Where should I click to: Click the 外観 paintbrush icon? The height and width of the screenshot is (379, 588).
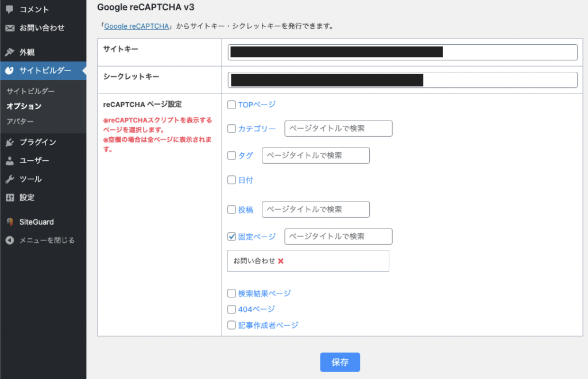(10, 52)
